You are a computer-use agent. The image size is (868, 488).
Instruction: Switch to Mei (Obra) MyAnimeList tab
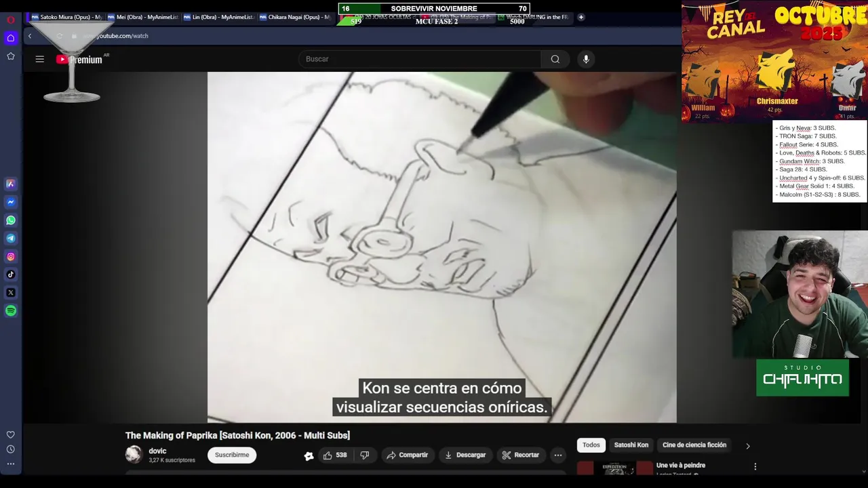143,17
